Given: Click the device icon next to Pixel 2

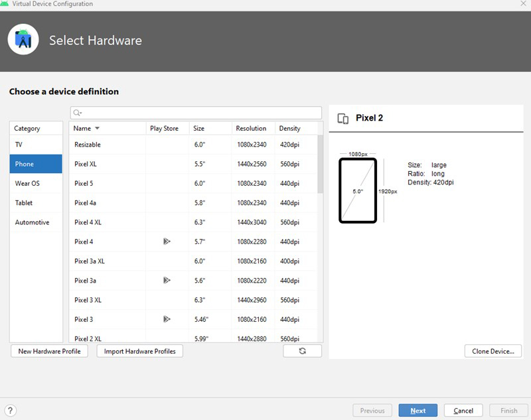Looking at the screenshot, I should pyautogui.click(x=343, y=119).
